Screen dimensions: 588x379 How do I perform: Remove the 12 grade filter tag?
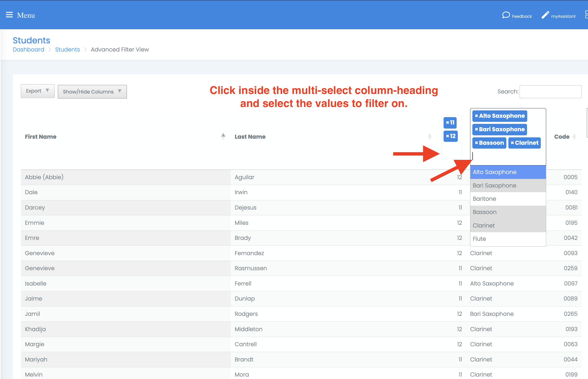[447, 136]
